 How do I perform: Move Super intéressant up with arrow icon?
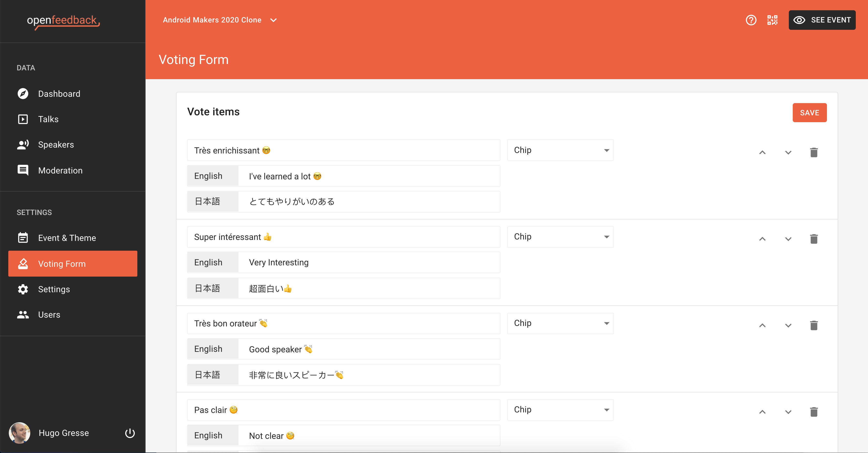762,239
